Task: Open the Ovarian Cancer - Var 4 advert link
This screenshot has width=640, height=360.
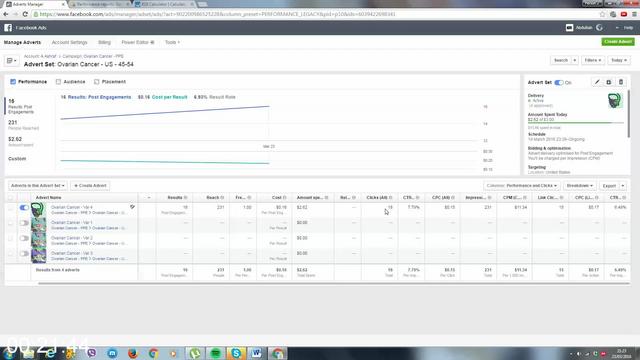Action: click(x=72, y=207)
